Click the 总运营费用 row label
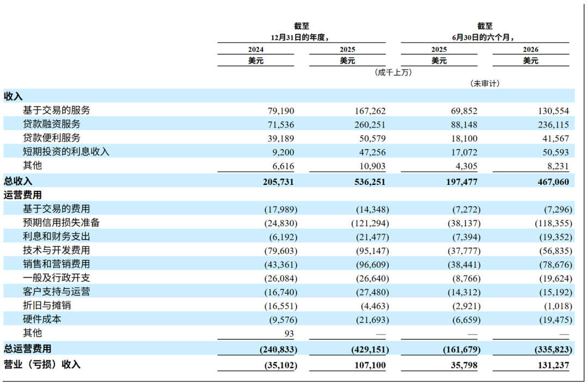The image size is (588, 385). (28, 349)
